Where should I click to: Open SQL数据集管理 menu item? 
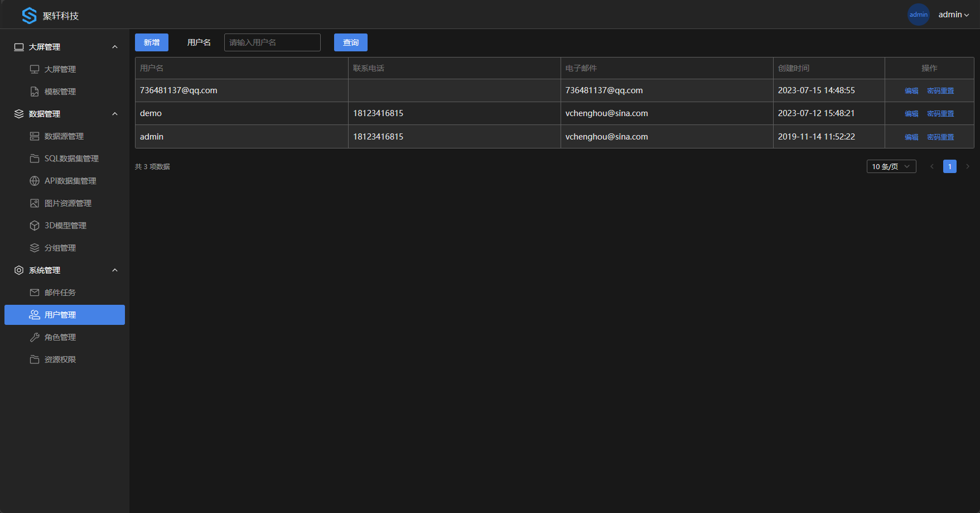point(65,159)
